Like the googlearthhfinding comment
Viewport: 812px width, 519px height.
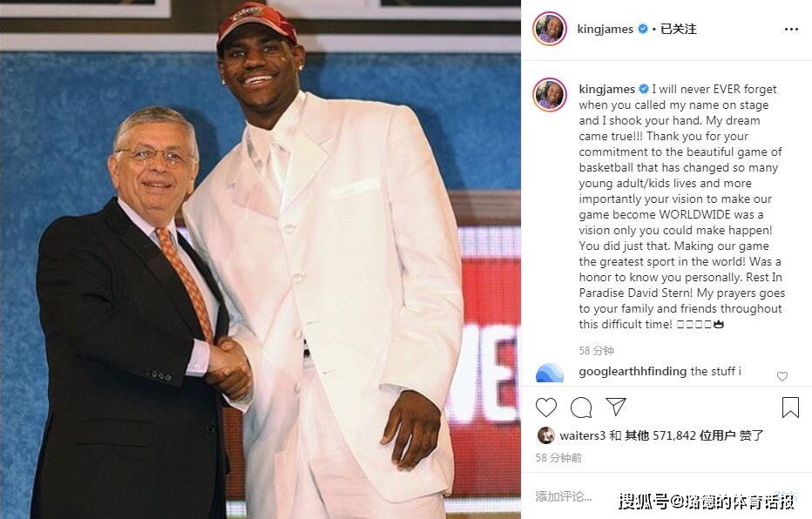point(782,376)
